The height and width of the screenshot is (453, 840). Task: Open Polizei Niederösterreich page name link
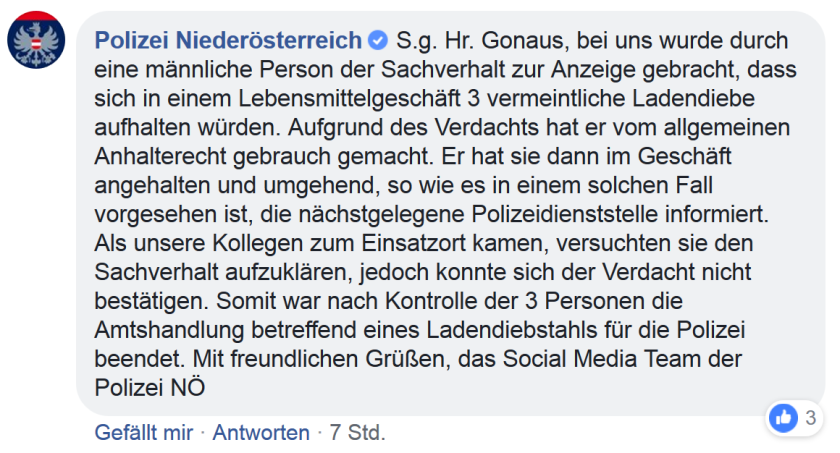tap(228, 41)
